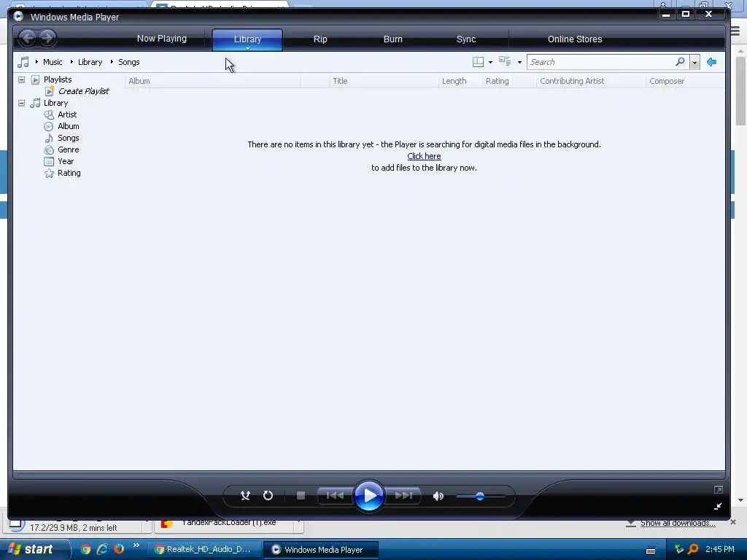Open the view options dropdown arrow

519,62
